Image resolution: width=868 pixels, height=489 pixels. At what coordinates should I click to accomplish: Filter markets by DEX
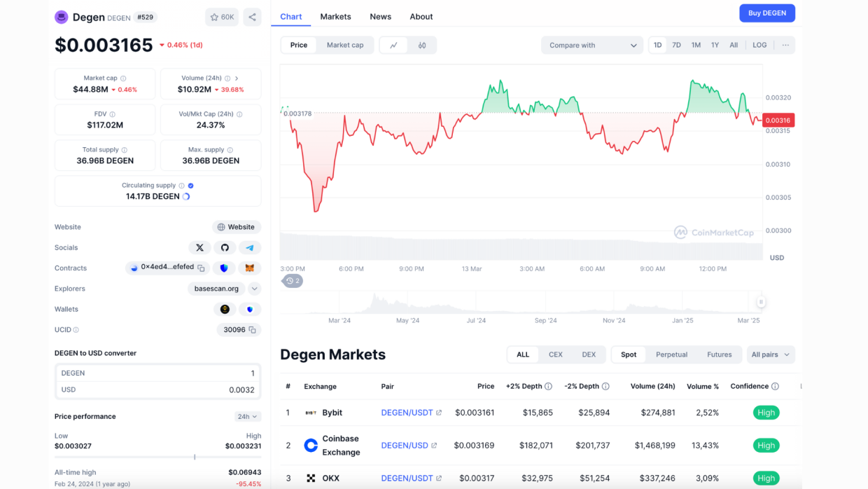point(589,354)
